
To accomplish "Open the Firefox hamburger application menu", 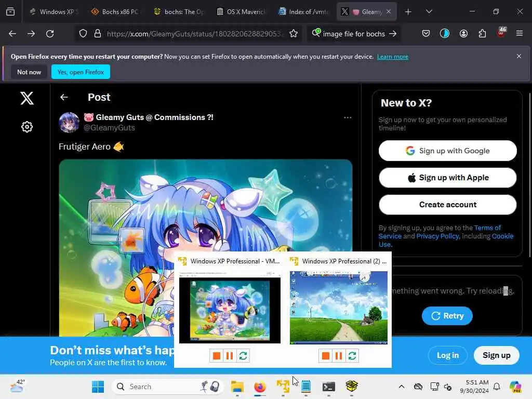I will click(519, 33).
